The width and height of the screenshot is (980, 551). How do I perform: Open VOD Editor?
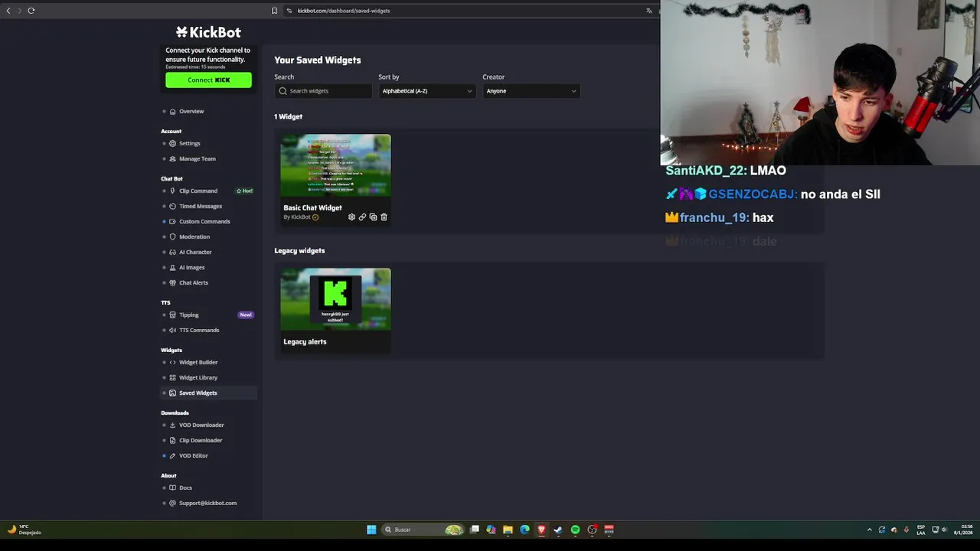coord(194,456)
